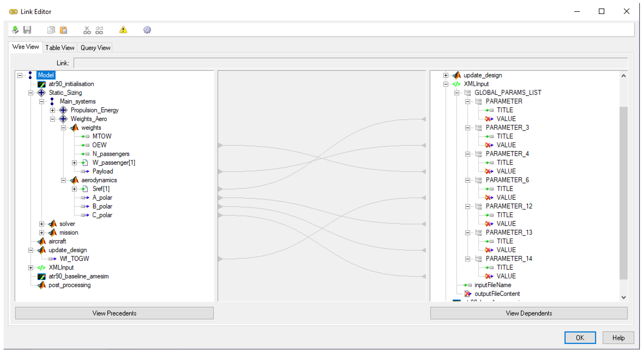The width and height of the screenshot is (644, 354).
Task: Collapse the Static_Sizing tree node
Action: tap(31, 93)
